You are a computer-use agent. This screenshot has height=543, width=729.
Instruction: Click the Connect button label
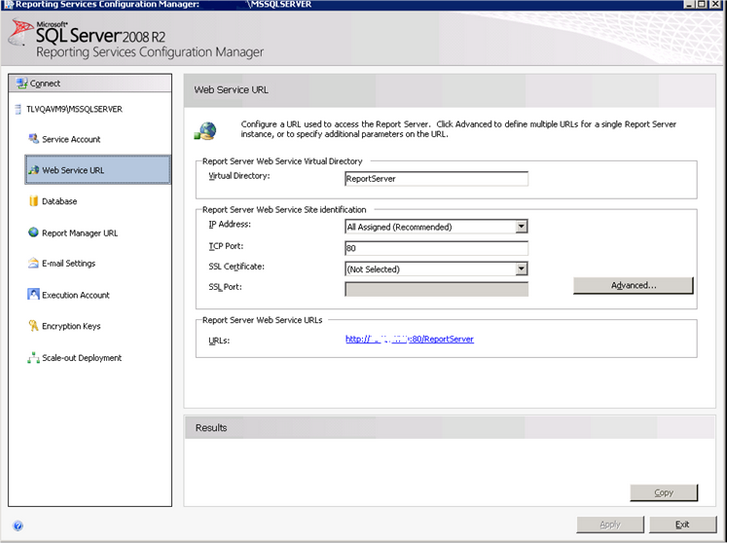pyautogui.click(x=45, y=84)
